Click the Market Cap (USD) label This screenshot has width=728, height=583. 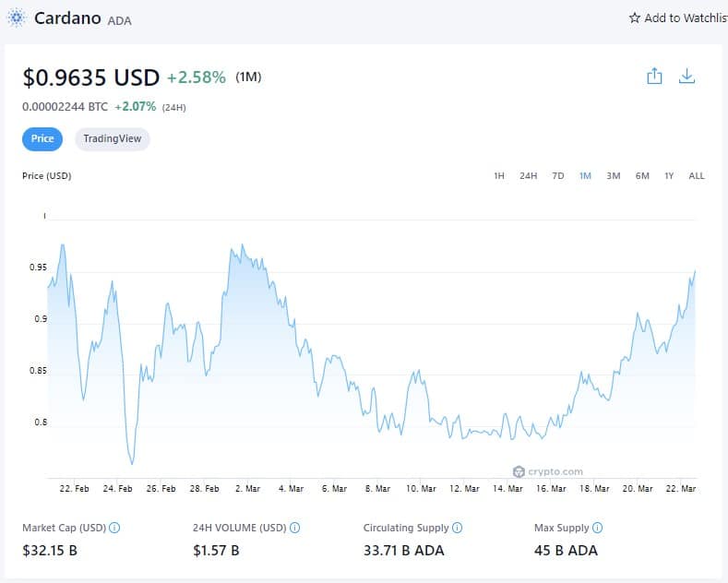point(64,528)
